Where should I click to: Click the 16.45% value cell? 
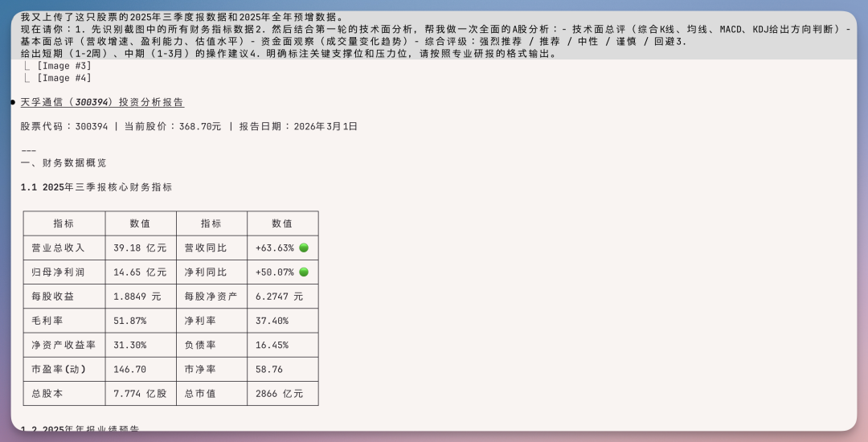click(282, 346)
